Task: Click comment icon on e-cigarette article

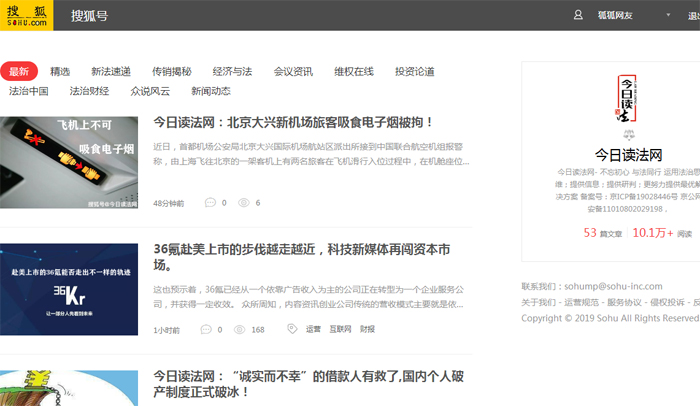Action: click(210, 203)
